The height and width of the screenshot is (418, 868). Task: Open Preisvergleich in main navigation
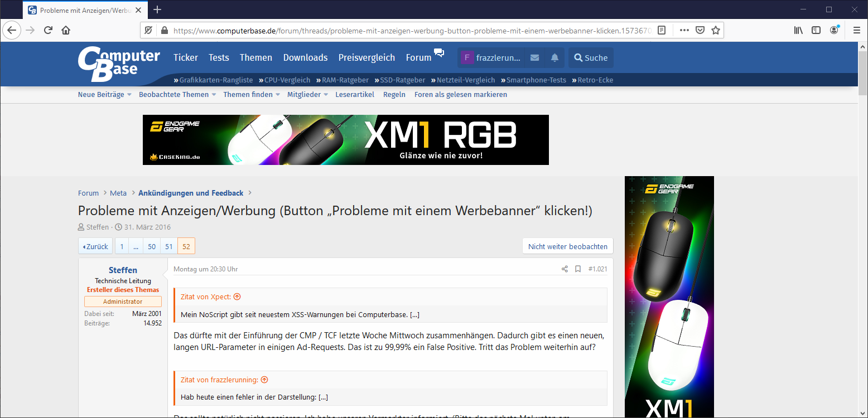point(367,57)
